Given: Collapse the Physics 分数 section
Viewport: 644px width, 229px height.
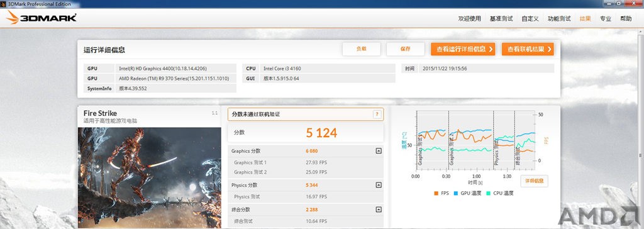Looking at the screenshot, I should (379, 185).
